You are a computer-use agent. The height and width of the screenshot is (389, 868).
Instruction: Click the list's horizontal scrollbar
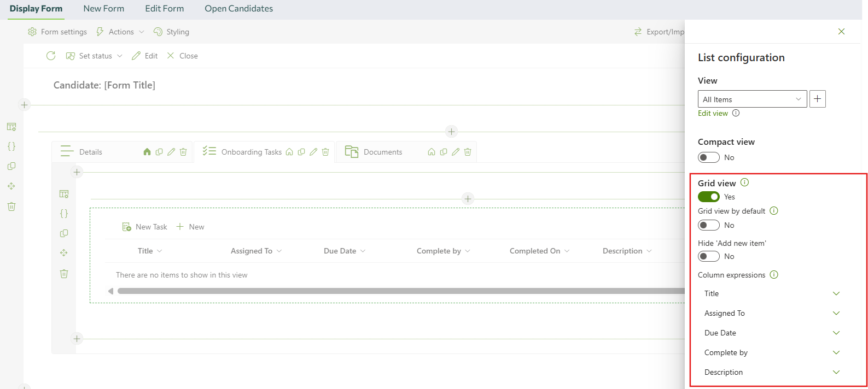401,291
